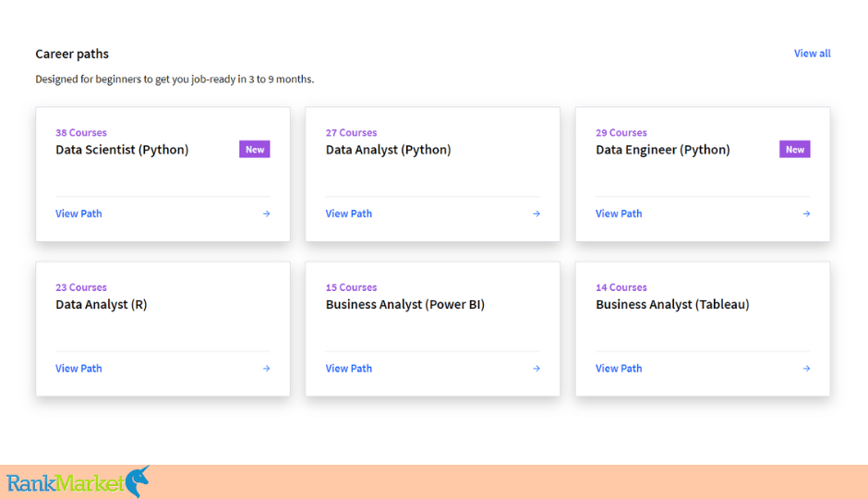This screenshot has width=868, height=499.
Task: Click View Path for Data Analyst (R)
Action: click(x=78, y=369)
